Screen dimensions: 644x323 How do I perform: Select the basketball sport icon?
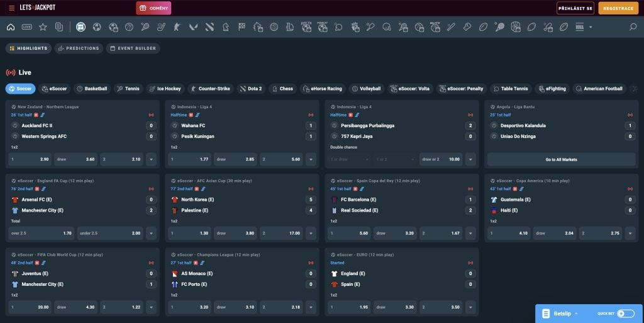[129, 27]
